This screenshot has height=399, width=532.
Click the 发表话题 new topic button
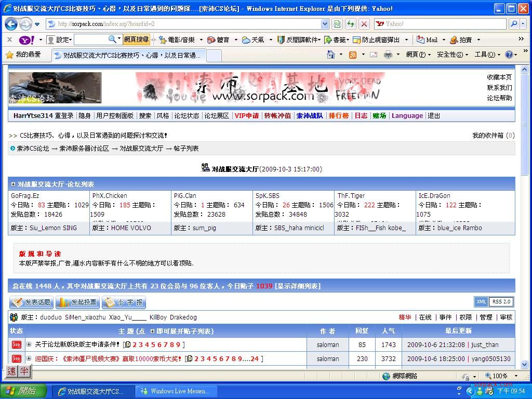31,302
